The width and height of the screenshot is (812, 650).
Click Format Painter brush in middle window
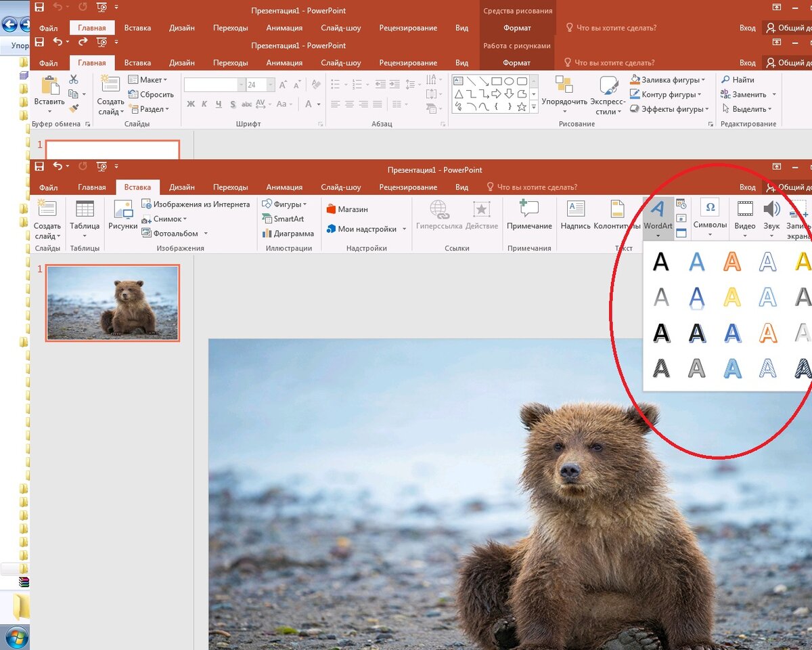(74, 108)
